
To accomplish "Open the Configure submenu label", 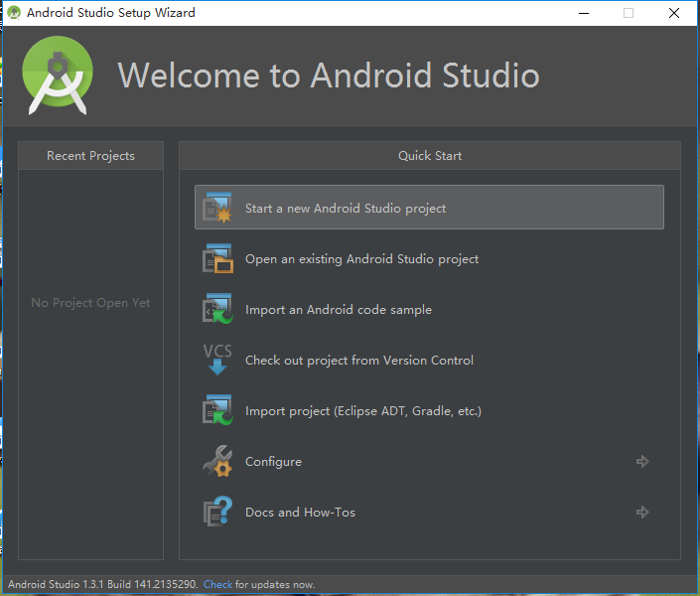I will pos(273,462).
